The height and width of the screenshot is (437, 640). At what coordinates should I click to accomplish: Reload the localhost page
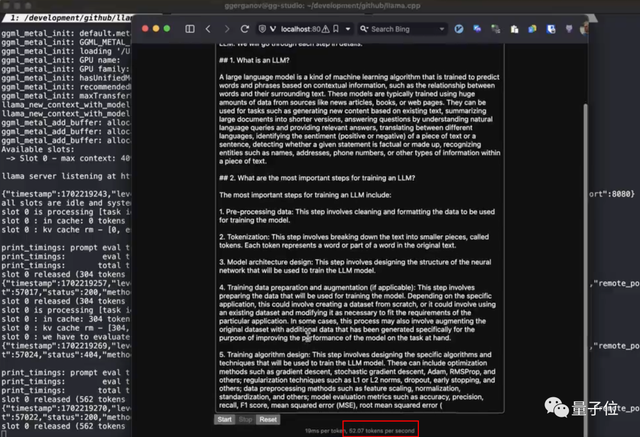[245, 29]
